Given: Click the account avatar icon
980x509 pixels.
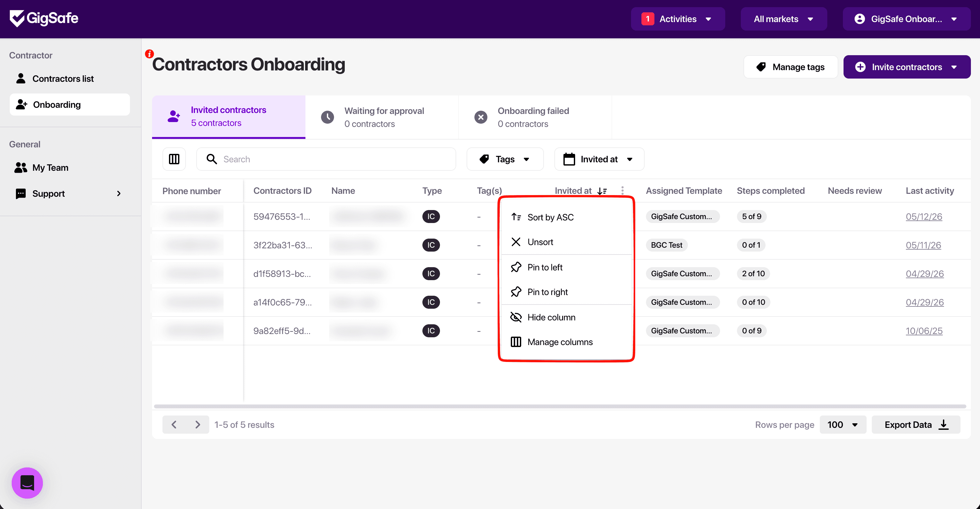Looking at the screenshot, I should (x=859, y=19).
